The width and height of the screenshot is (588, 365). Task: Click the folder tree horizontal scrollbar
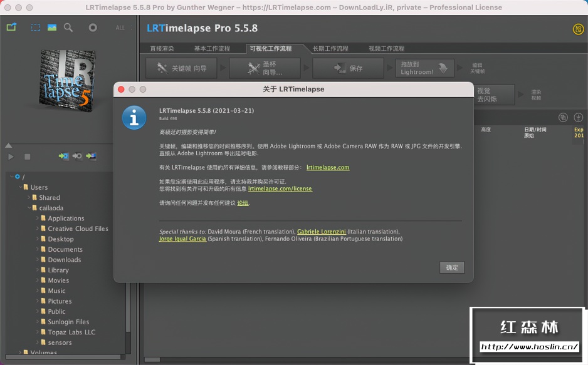tap(65, 357)
